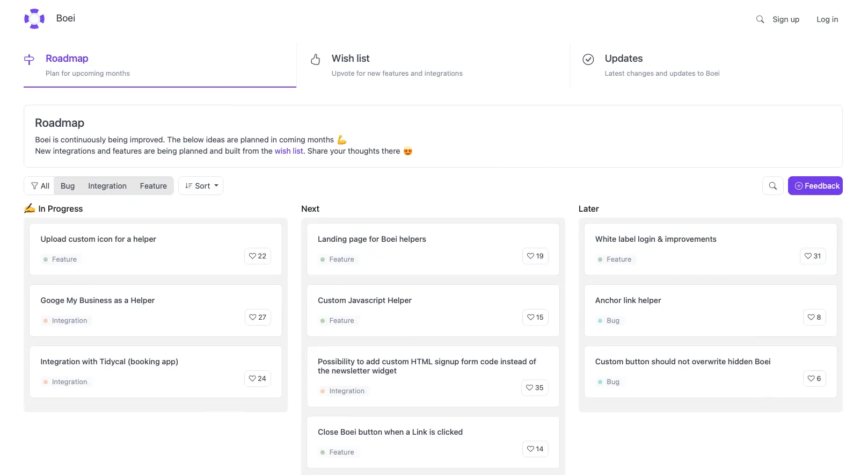Screen dimensions: 868x475
Task: Click Feature tag on White label login card
Action: click(x=615, y=260)
